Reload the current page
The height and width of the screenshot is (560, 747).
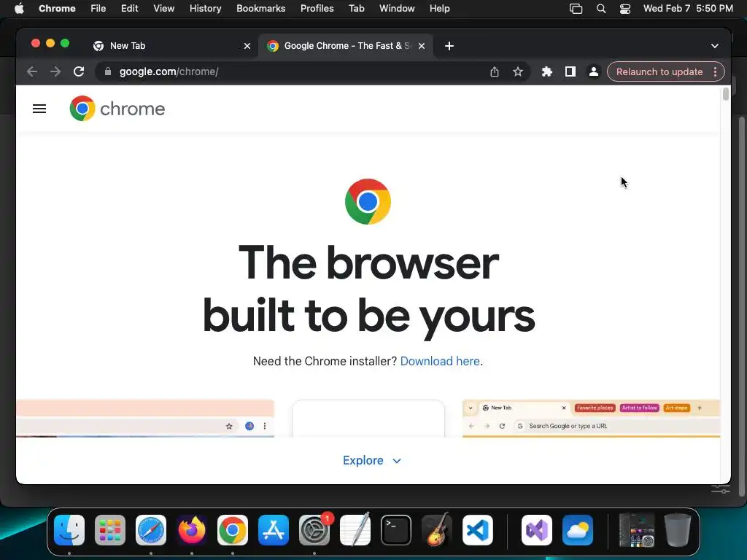pyautogui.click(x=79, y=71)
